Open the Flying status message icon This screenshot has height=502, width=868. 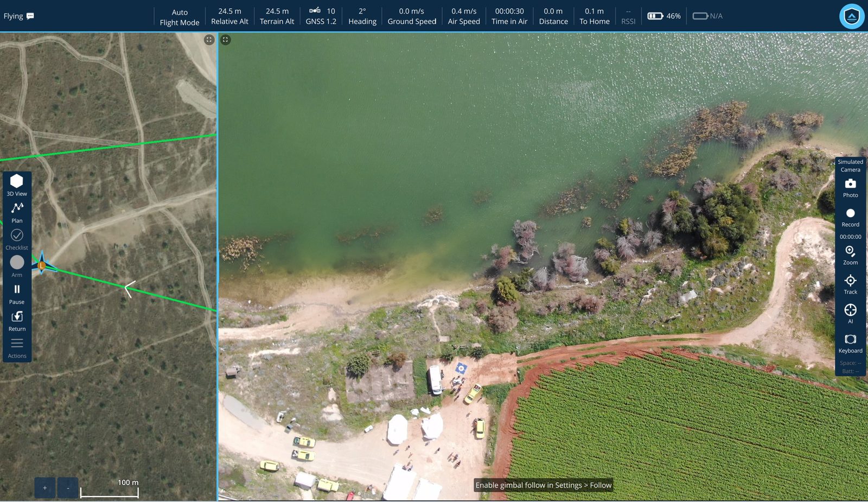point(30,16)
